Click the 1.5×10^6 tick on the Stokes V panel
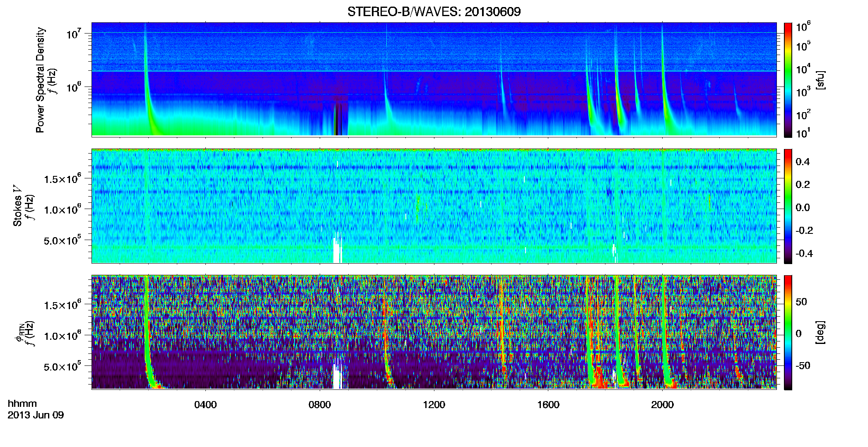 coord(63,178)
